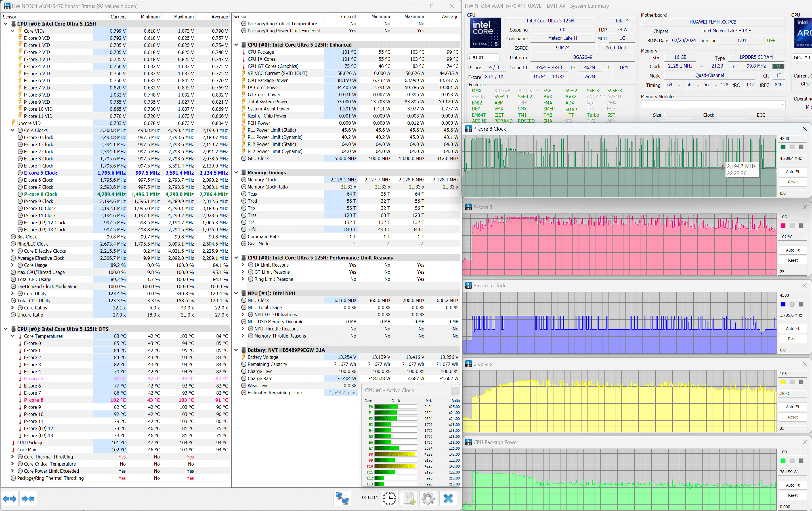Open the network remote monitoring icon
Viewport: 812px width, 511px height.
click(342, 498)
